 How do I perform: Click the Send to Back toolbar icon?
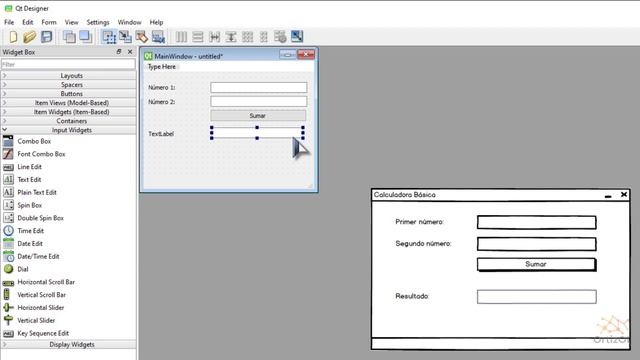69,37
